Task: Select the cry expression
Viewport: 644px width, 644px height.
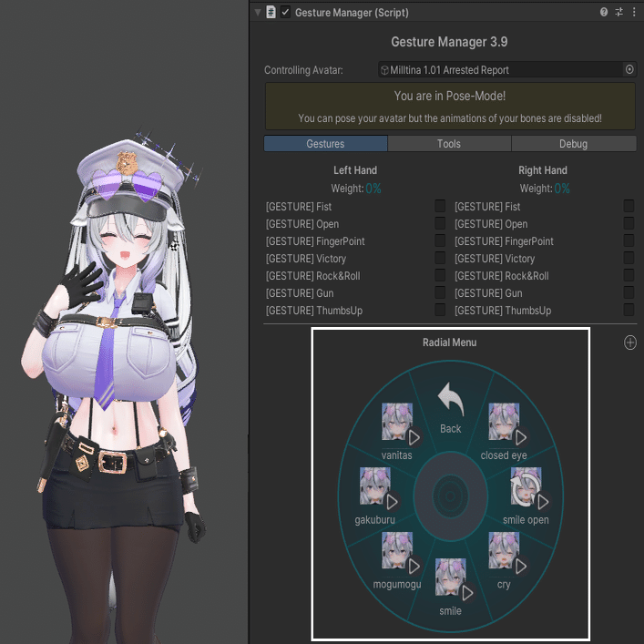Action: [x=504, y=560]
